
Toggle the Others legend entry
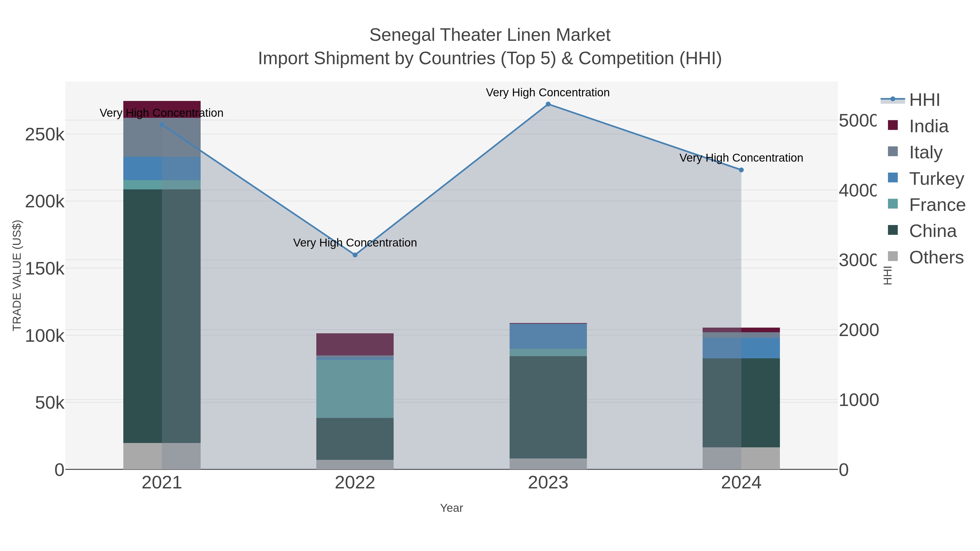tap(926, 257)
